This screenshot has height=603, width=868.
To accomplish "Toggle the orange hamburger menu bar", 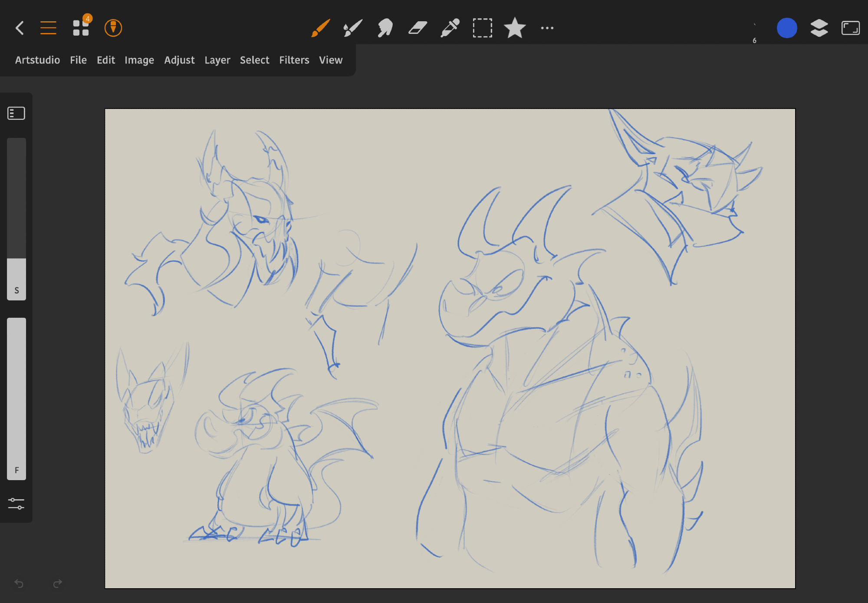I will pos(48,28).
